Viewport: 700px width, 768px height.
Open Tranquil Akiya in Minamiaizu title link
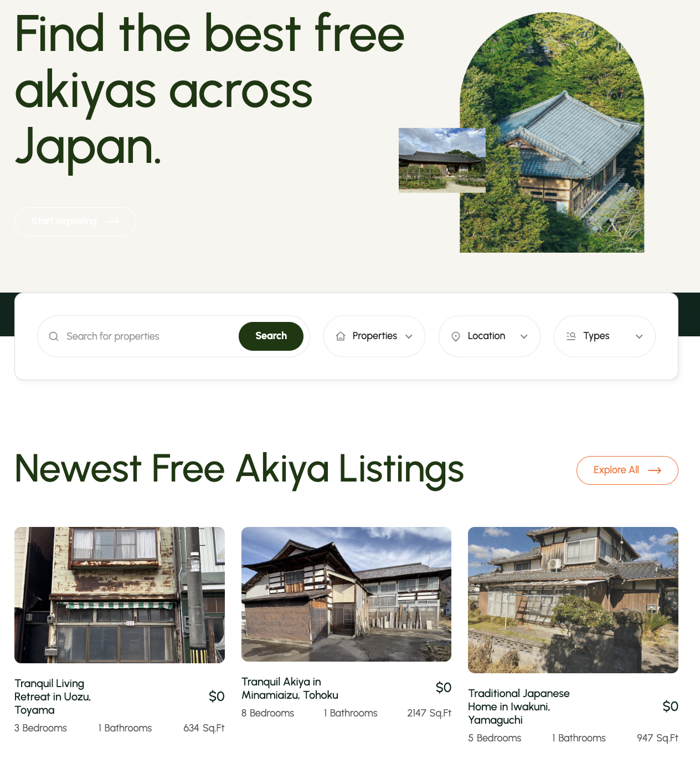pyautogui.click(x=290, y=688)
